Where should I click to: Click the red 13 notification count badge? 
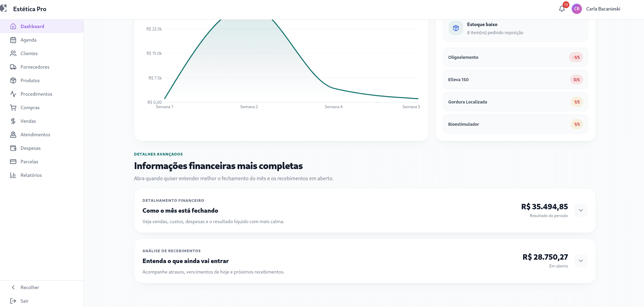pos(566,5)
